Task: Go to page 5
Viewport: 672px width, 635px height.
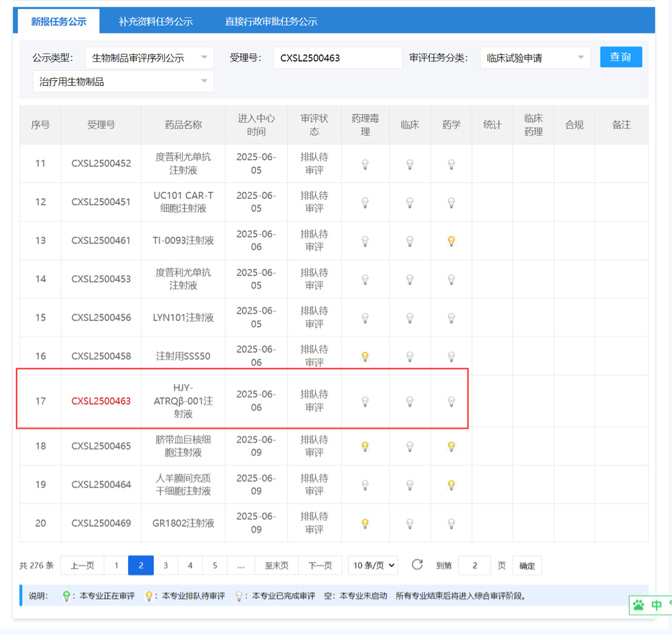Action: pos(215,565)
